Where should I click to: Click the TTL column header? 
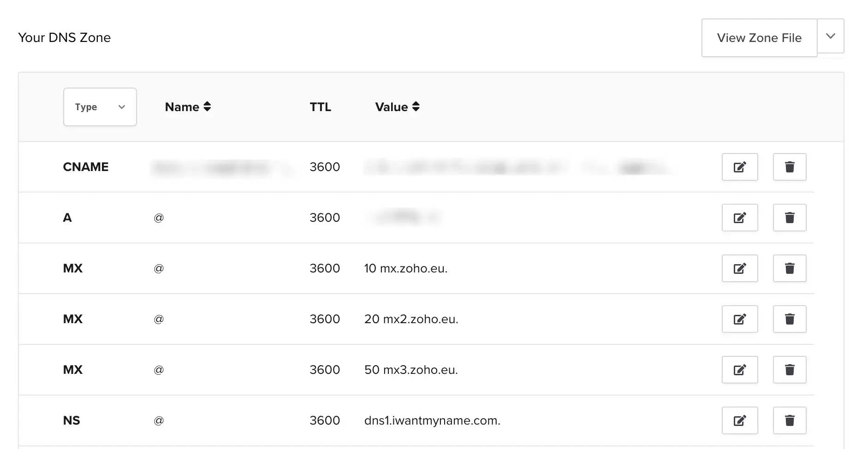click(x=321, y=107)
